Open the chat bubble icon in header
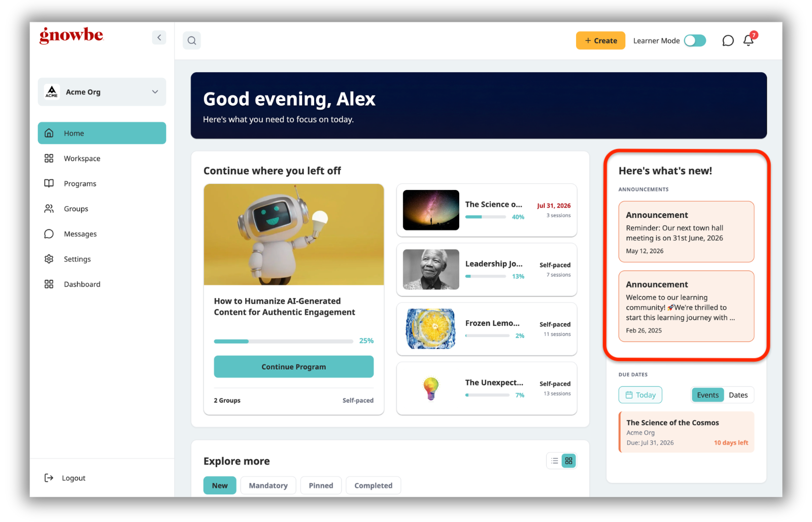 pos(728,41)
